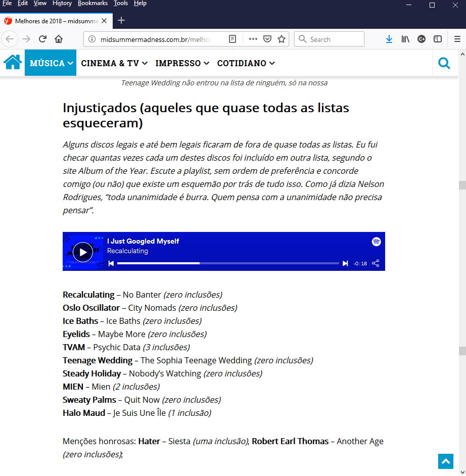
Task: Reload the current page
Action: pos(42,39)
